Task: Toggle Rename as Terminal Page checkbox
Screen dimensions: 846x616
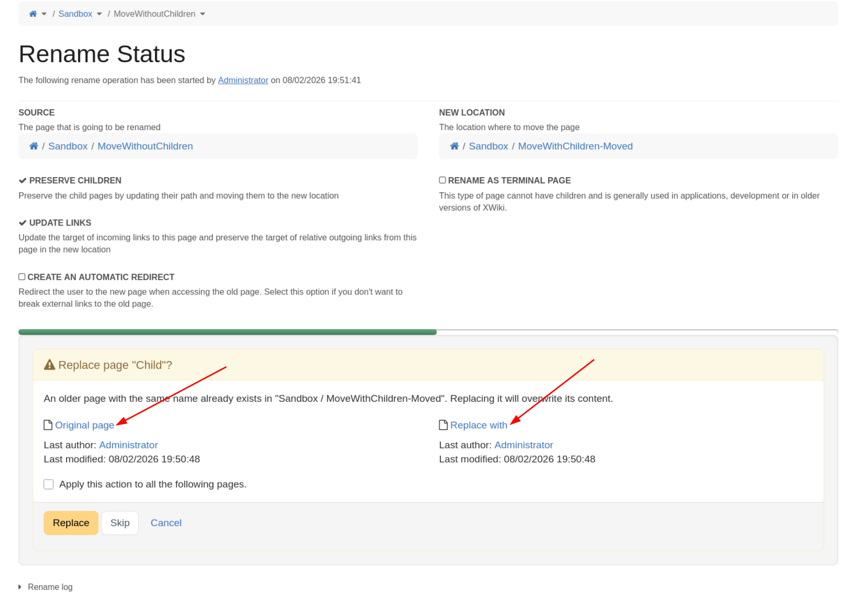Action: click(x=442, y=180)
